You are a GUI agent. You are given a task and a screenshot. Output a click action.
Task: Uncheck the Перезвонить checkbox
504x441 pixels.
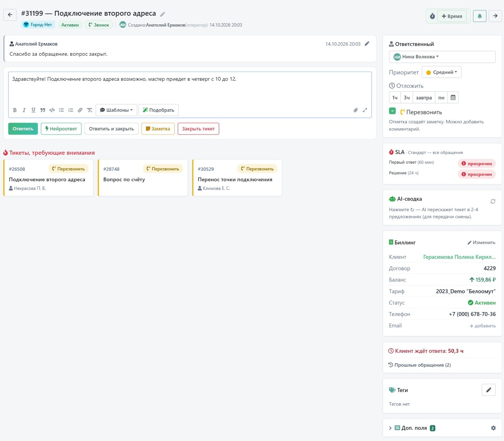click(392, 111)
